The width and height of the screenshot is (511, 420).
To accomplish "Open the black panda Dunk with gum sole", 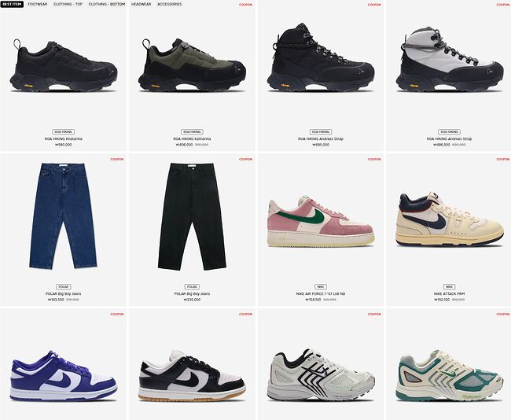I will coord(192,376).
